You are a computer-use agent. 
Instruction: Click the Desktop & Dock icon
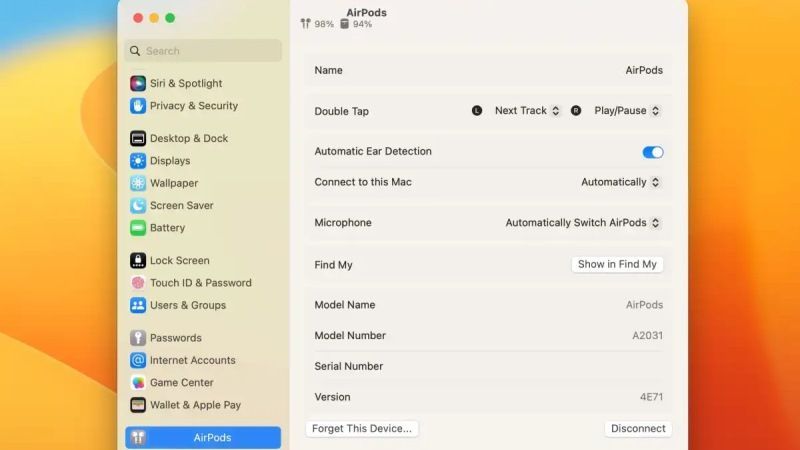point(138,138)
